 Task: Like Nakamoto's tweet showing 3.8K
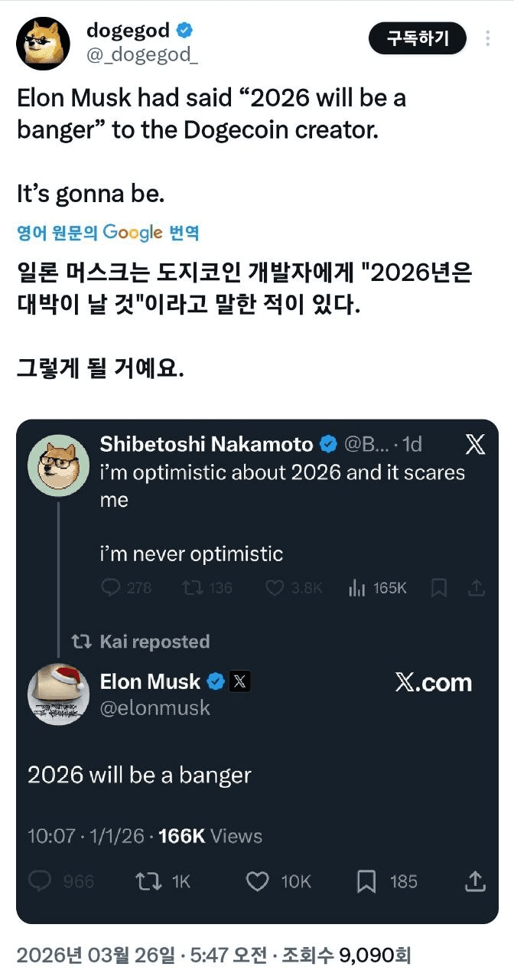275,586
